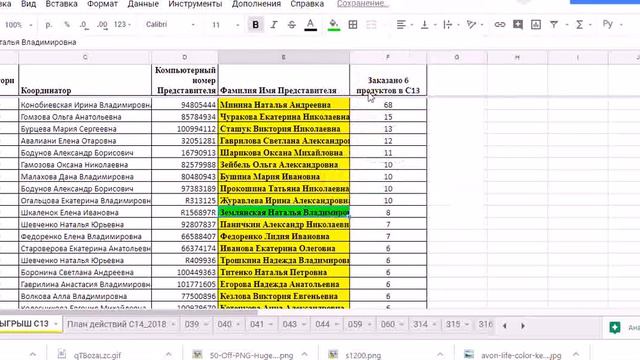640x360 pixels.
Task: Format as percent
Action: [67, 25]
